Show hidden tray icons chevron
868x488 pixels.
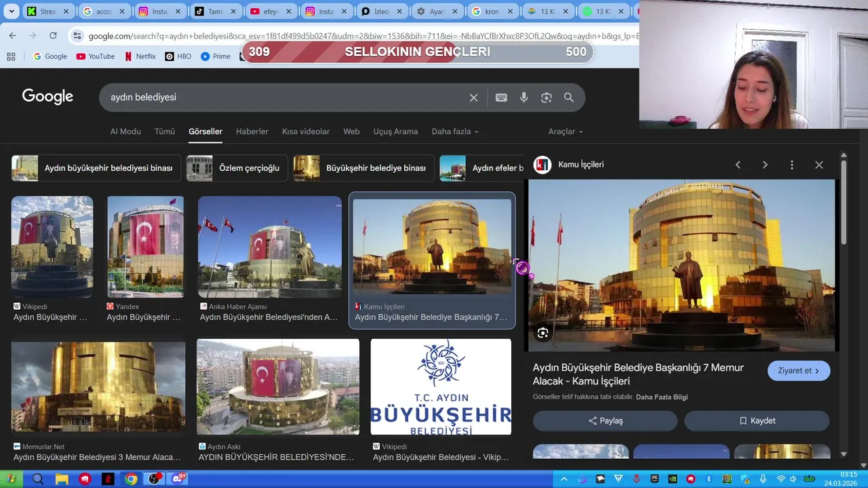click(564, 479)
